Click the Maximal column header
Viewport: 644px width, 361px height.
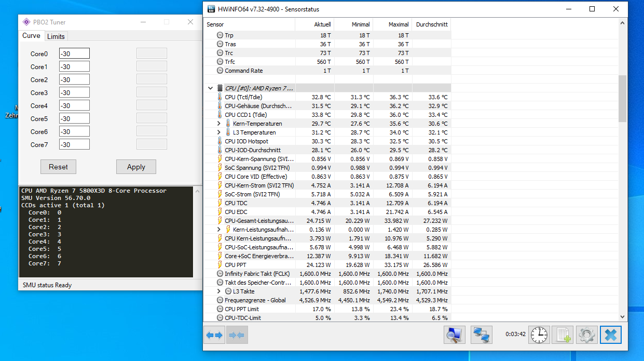392,24
